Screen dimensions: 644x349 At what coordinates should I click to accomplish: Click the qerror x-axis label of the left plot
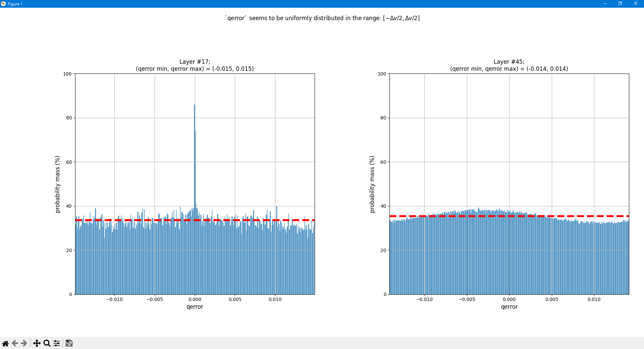tap(195, 307)
